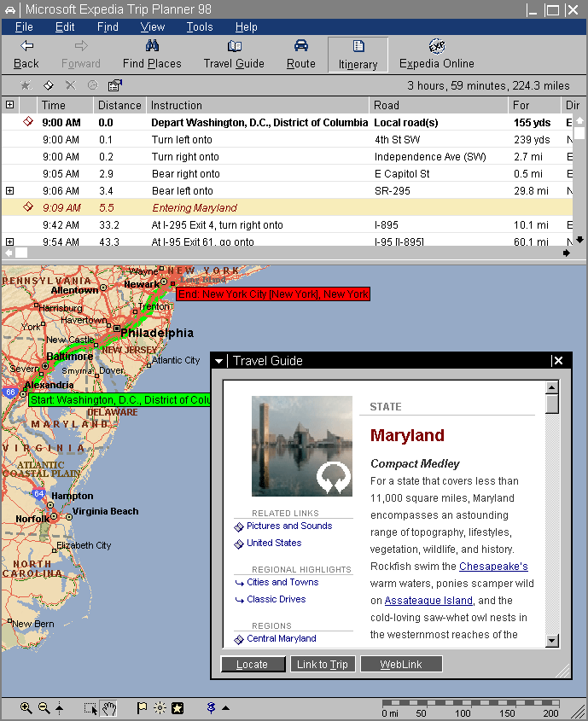Select the 4th St SW itinerary row

[x=287, y=140]
